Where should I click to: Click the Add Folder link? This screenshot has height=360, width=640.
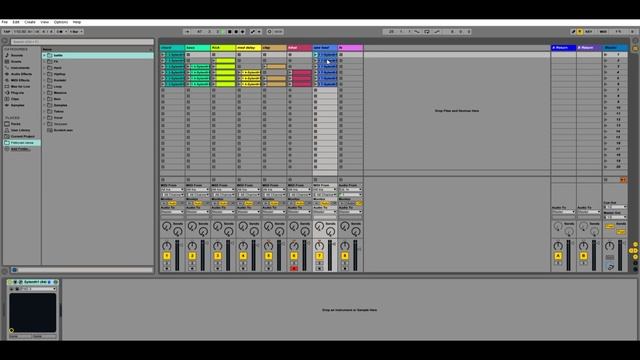coord(20,149)
